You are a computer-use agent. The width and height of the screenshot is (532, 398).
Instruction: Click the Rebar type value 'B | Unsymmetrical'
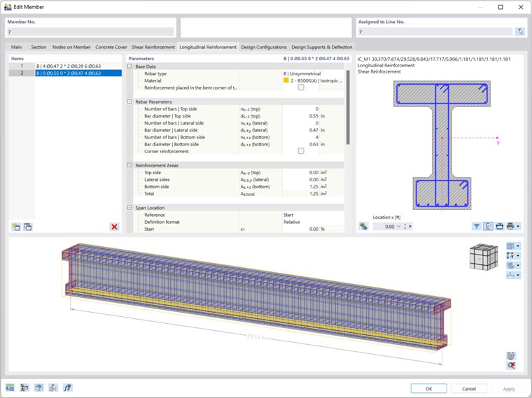click(x=302, y=73)
